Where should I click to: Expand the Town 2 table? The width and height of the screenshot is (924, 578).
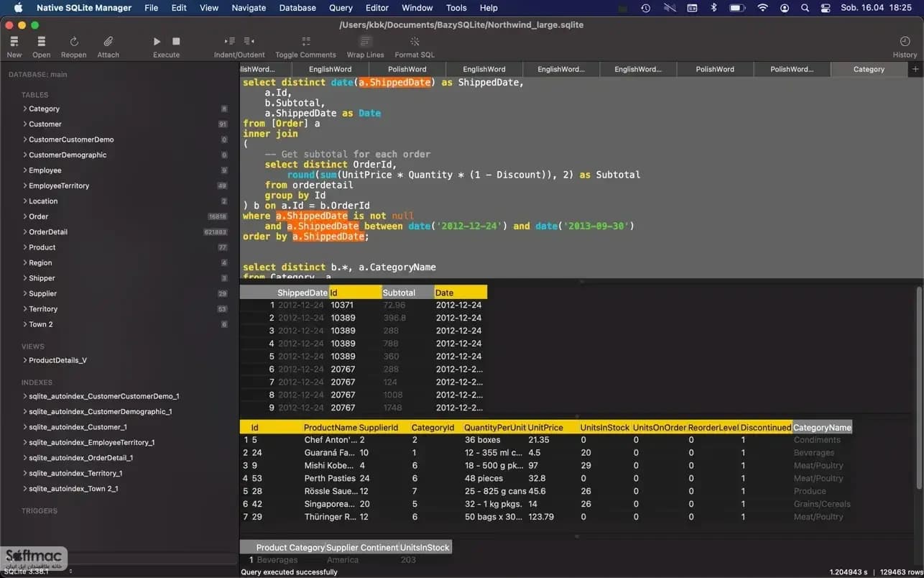(24, 324)
